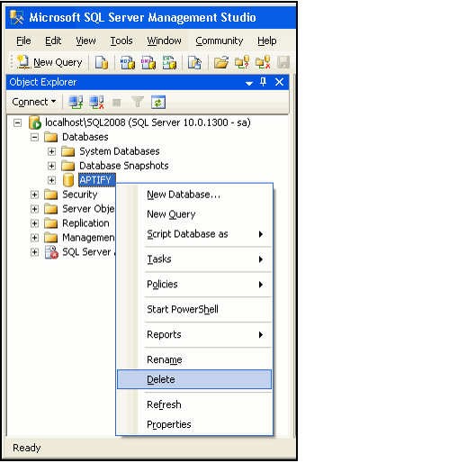This screenshot has width=476, height=472.
Task: Click the Refresh icon in Object Explorer toolbar
Action: click(x=158, y=102)
